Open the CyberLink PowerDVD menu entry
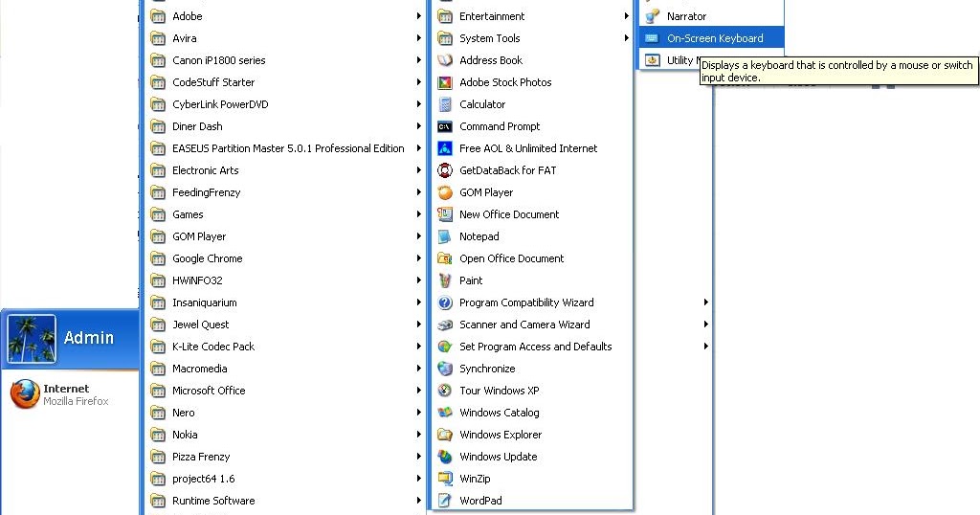This screenshot has width=980, height=515. click(285, 104)
